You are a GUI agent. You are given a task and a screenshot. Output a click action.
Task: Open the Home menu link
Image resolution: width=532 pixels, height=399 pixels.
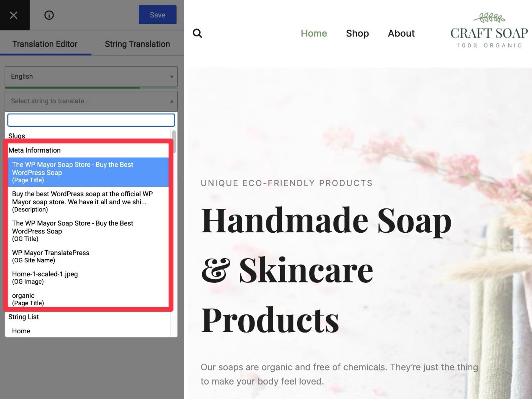pyautogui.click(x=314, y=33)
